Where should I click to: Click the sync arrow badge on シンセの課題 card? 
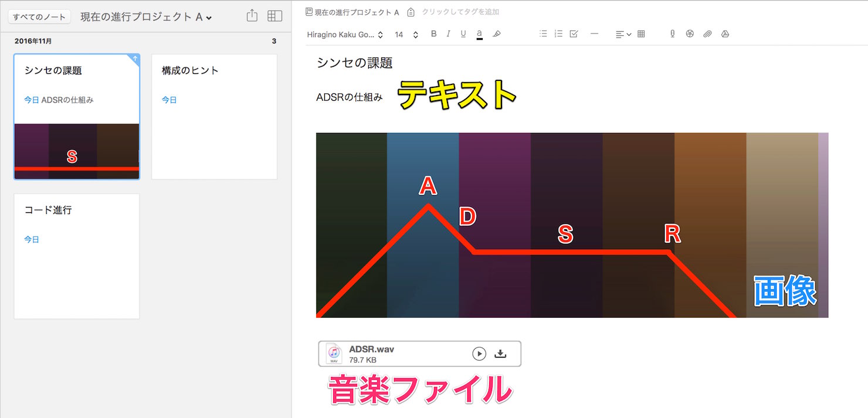coord(135,59)
